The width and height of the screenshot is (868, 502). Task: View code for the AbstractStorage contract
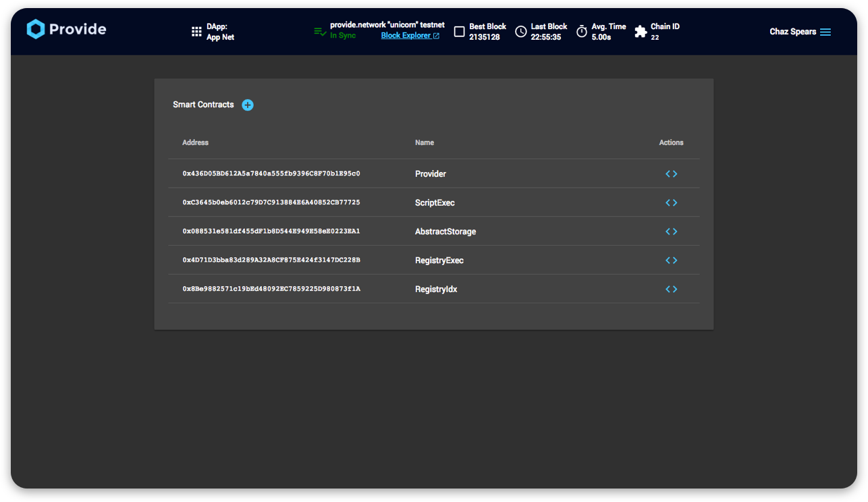(671, 231)
